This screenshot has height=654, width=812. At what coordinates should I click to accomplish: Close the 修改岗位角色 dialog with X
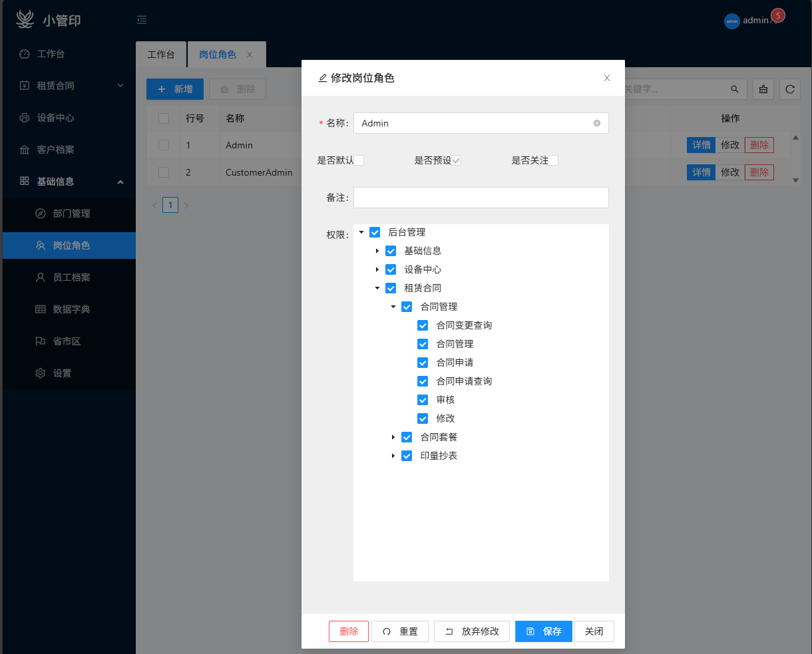(x=607, y=78)
